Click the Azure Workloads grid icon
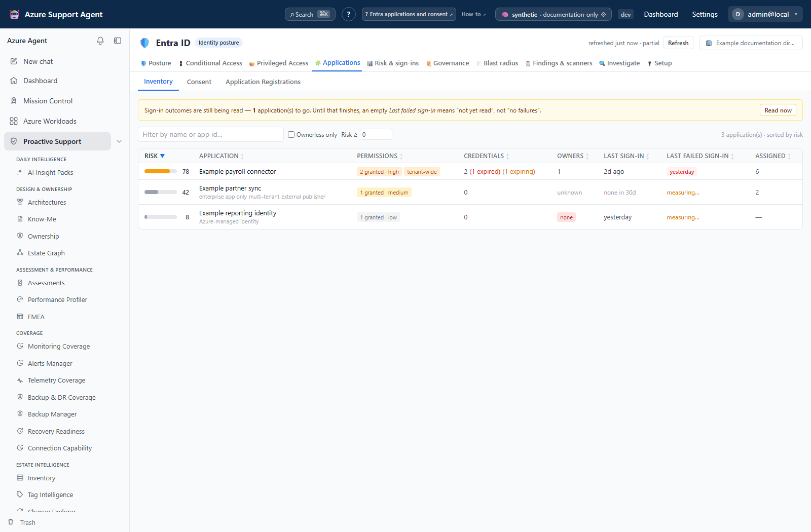 [14, 121]
